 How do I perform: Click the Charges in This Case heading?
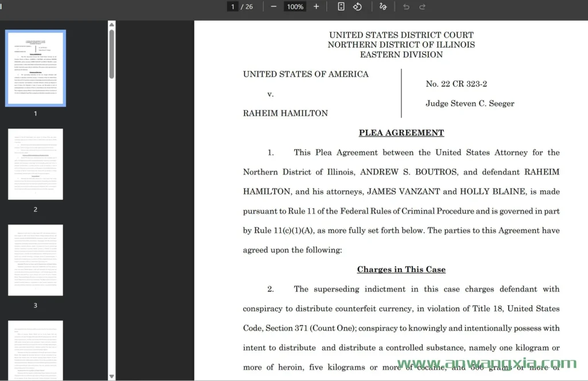coord(401,269)
